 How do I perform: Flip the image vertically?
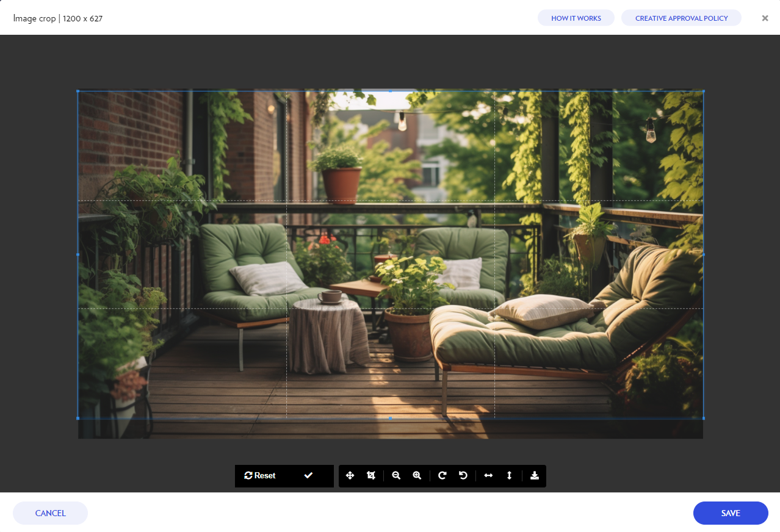pos(509,476)
